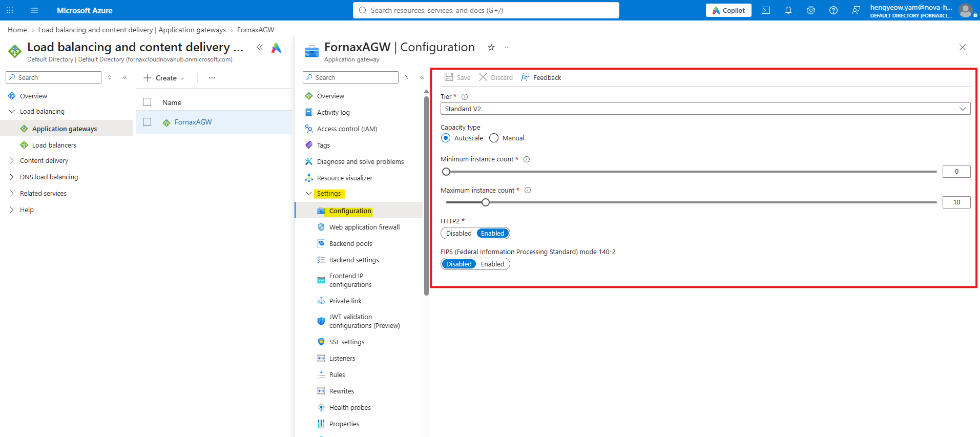Open Web application firewall settings
Viewport: 980px width, 437px height.
click(364, 227)
